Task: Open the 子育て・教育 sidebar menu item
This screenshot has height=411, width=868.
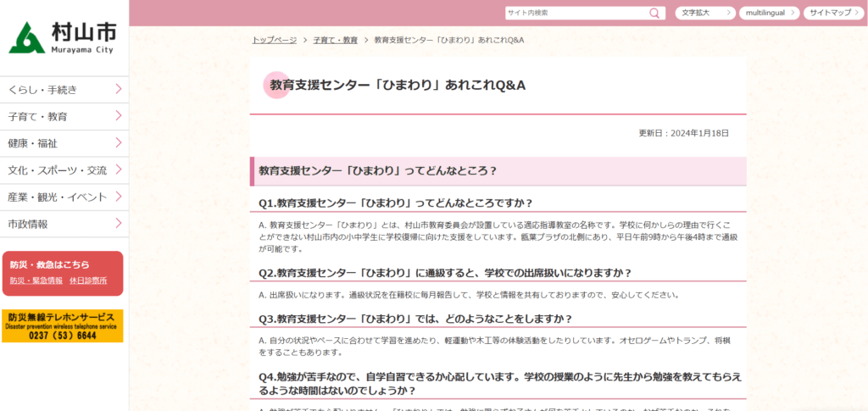Action: click(64, 117)
